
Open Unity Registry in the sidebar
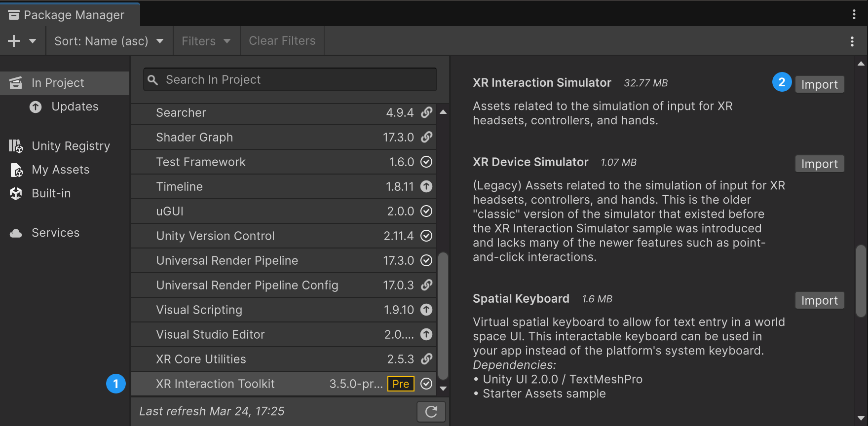65,146
